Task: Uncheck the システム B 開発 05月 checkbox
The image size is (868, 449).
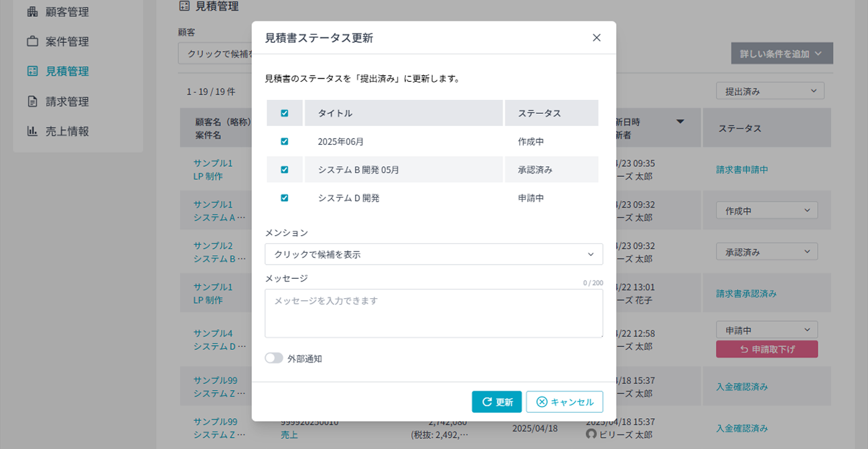Action: (x=285, y=170)
